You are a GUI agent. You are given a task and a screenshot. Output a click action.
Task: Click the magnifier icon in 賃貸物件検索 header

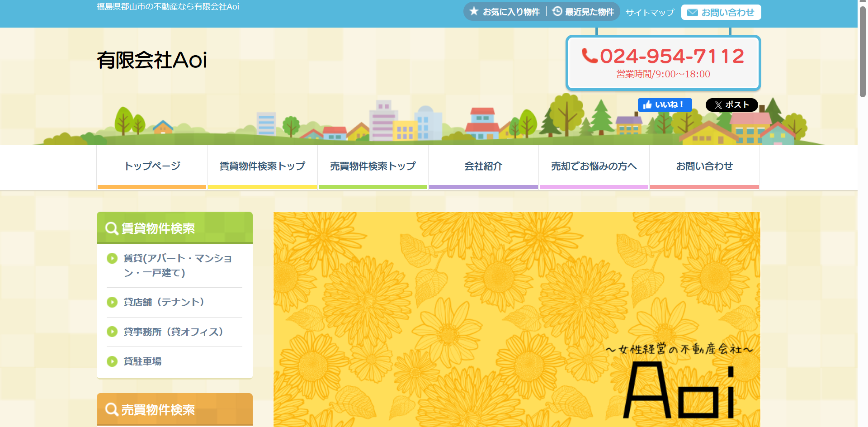point(112,228)
